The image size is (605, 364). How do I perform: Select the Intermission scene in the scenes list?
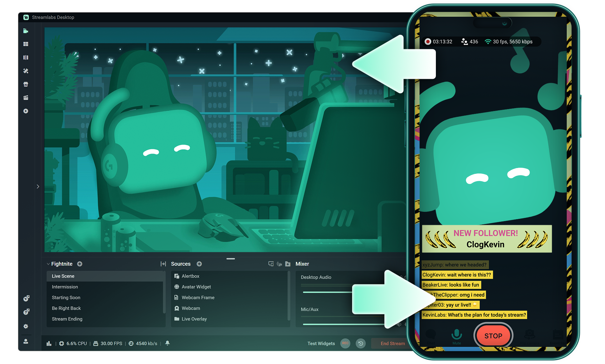coord(64,287)
